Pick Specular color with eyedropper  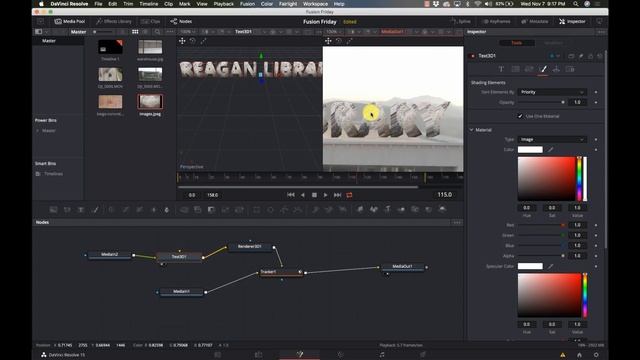(x=550, y=266)
